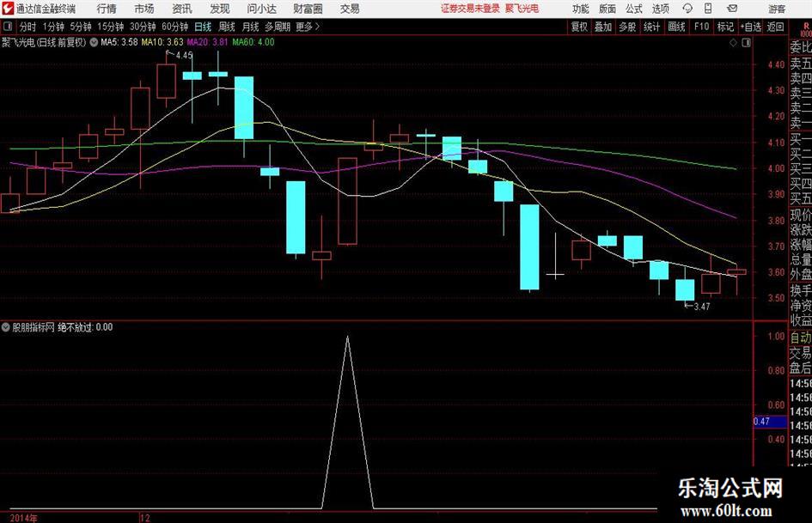812x523 pixels.
Task: Toggle the left panel icon before 分时
Action: pyautogui.click(x=8, y=27)
